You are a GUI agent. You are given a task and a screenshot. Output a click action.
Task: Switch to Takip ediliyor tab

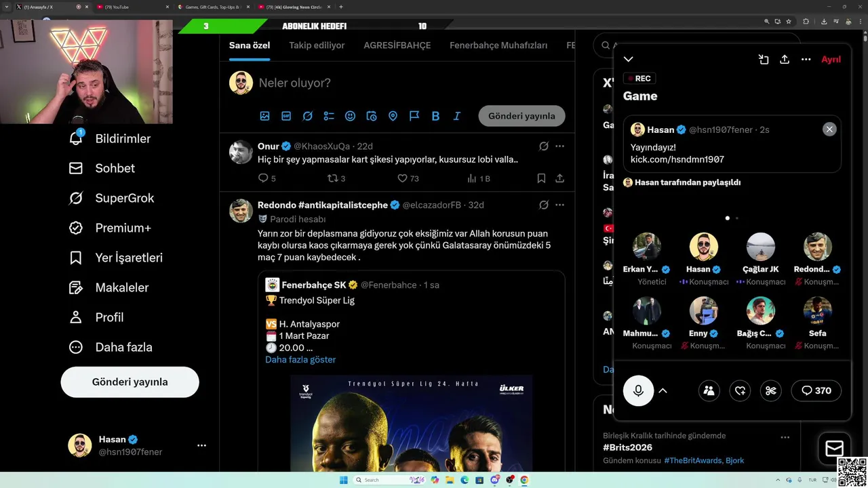[x=317, y=45]
